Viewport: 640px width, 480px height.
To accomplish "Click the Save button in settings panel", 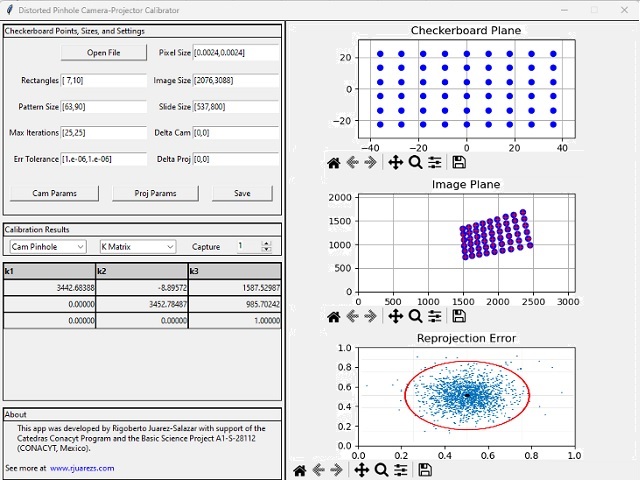I will pyautogui.click(x=242, y=193).
